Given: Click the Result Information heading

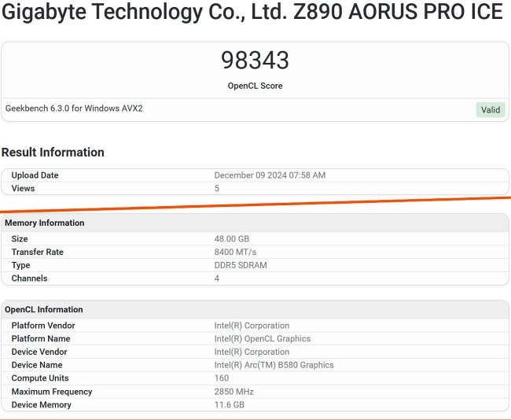Looking at the screenshot, I should coord(53,153).
